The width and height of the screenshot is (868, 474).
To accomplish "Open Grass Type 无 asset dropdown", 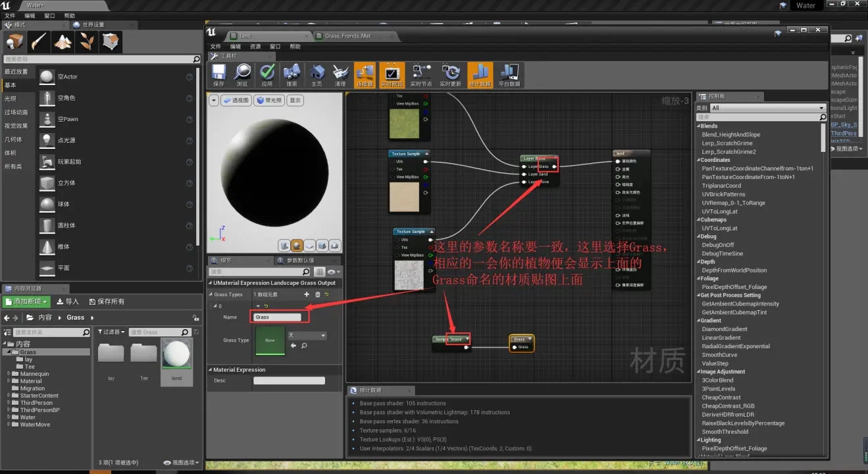I will [307, 336].
